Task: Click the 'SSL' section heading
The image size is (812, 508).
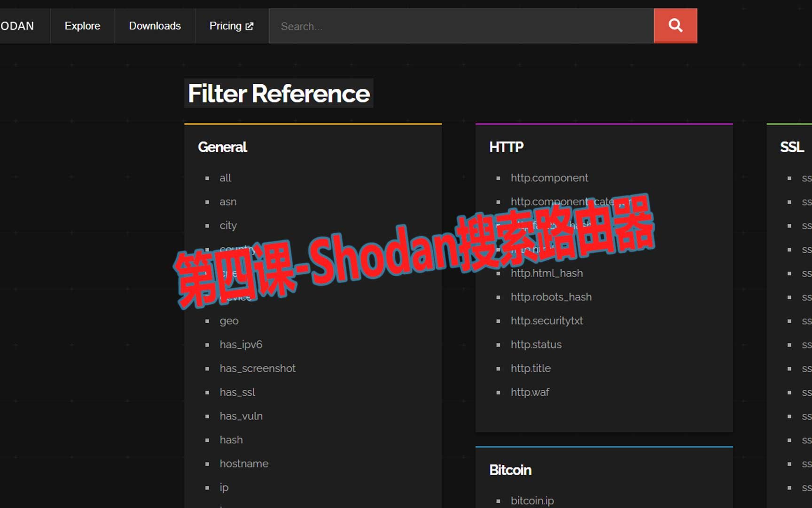Action: pyautogui.click(x=792, y=147)
